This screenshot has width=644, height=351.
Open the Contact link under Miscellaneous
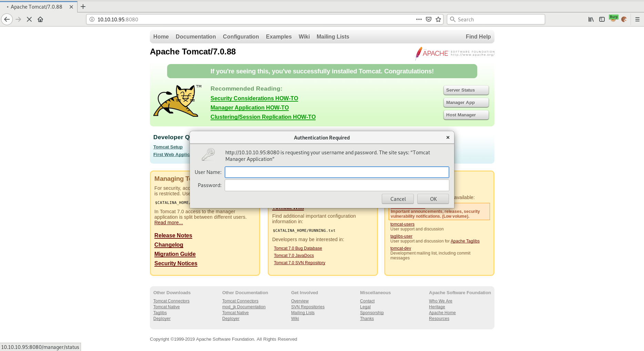367,301
